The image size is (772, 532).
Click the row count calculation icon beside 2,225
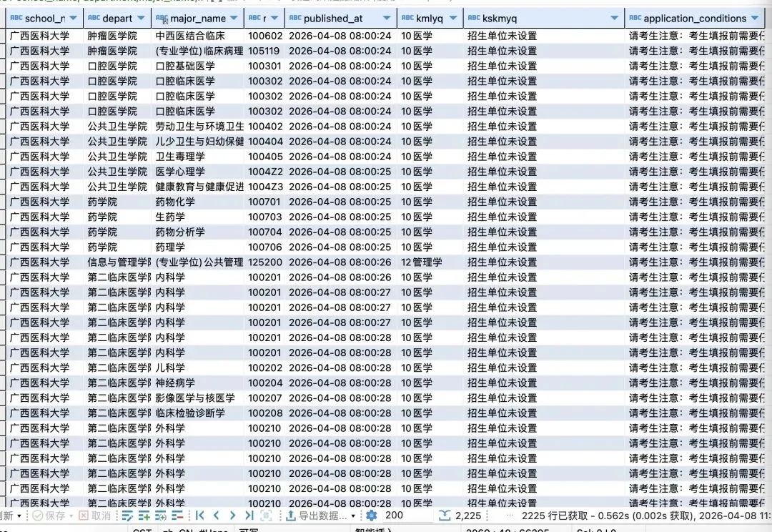coord(445,516)
